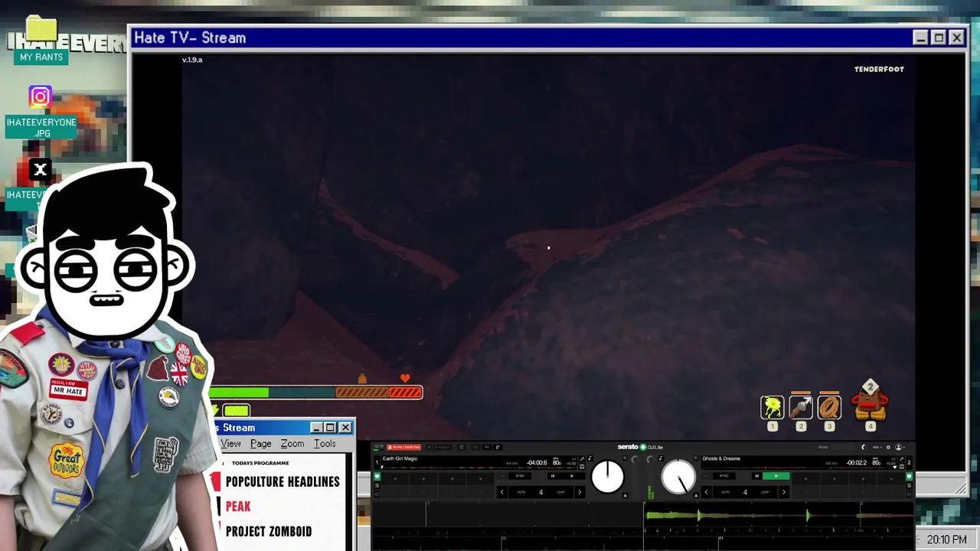Add first cue point on left deck

(395, 479)
